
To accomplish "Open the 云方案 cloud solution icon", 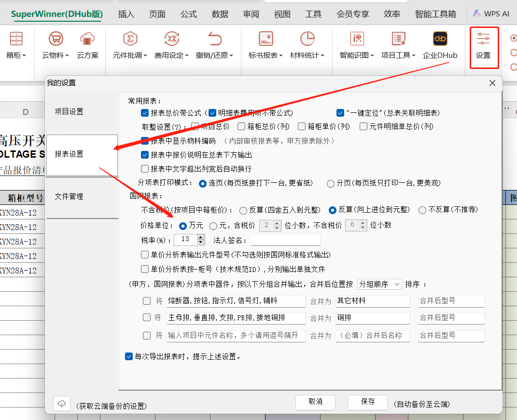I will click(87, 39).
